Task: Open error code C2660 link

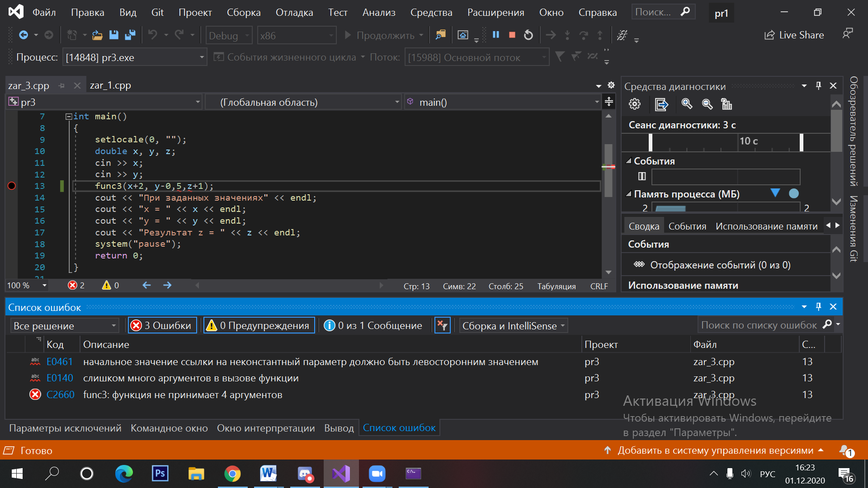Action: (61, 394)
